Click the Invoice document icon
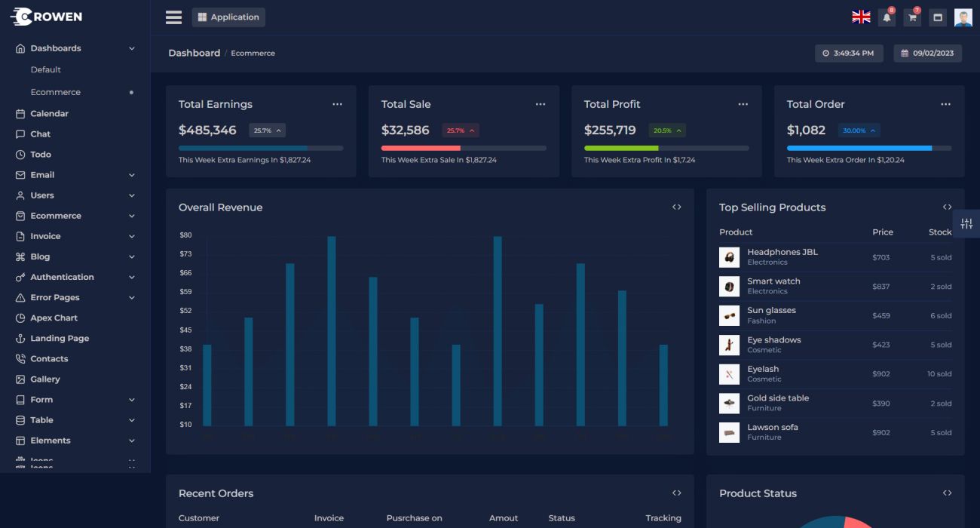Screen dimensions: 980x528 coord(20,236)
